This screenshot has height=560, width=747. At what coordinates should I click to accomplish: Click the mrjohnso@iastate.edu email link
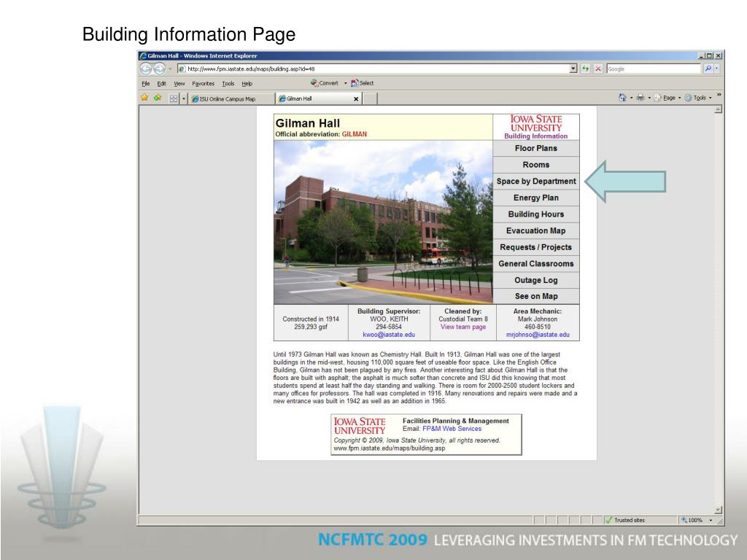(538, 335)
